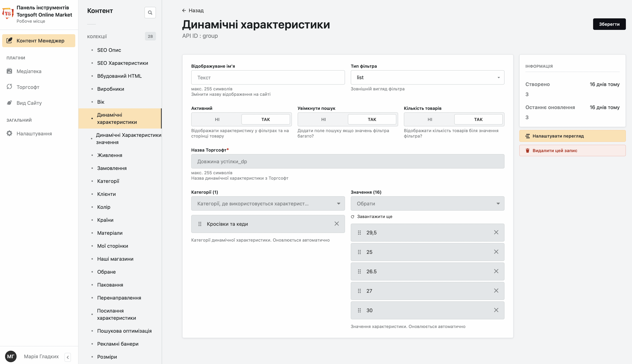Click drag handle of value 25
632x364 pixels.
[x=359, y=252]
